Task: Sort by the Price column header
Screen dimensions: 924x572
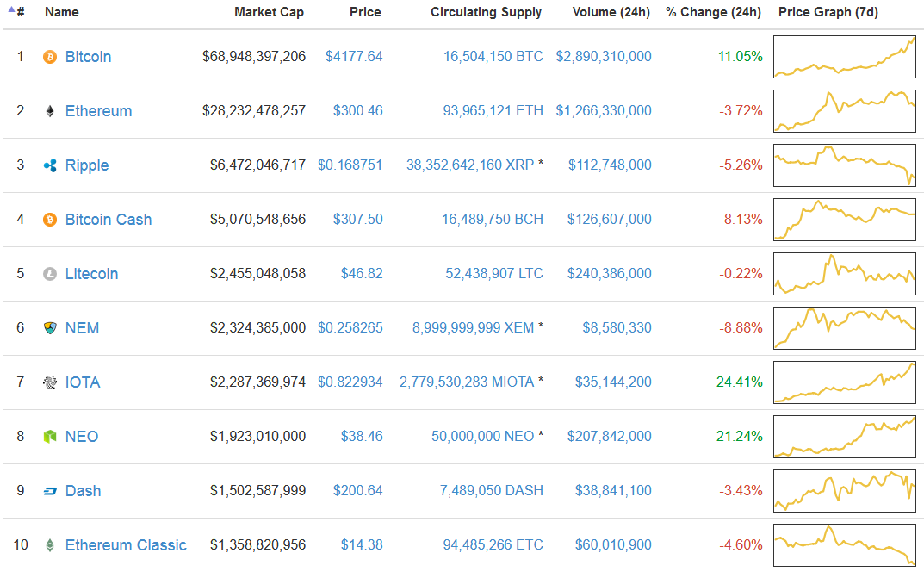Action: coord(365,12)
